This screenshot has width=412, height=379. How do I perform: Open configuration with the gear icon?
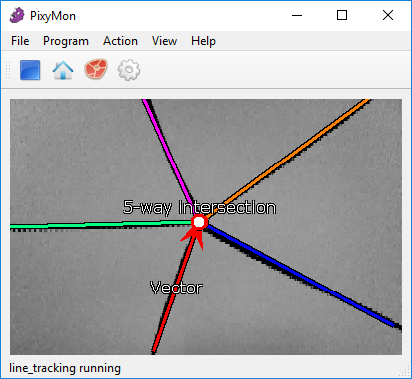pyautogui.click(x=129, y=70)
